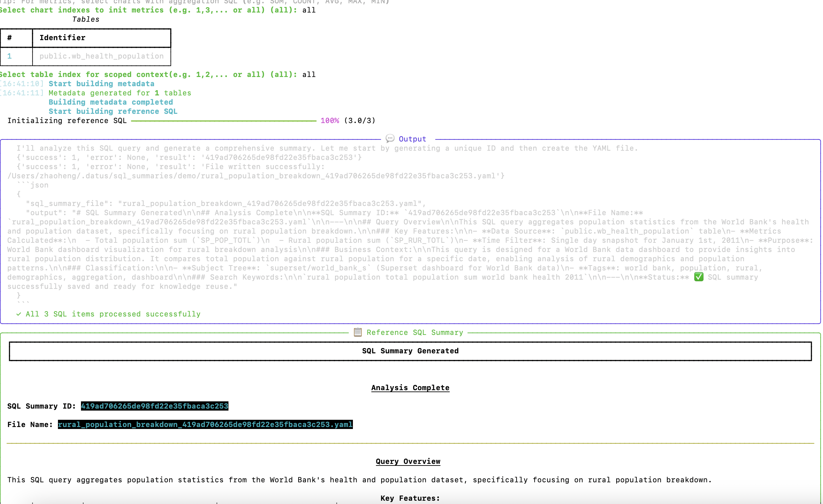Click the checkmark icon before All 3 SQL items

coord(19,314)
